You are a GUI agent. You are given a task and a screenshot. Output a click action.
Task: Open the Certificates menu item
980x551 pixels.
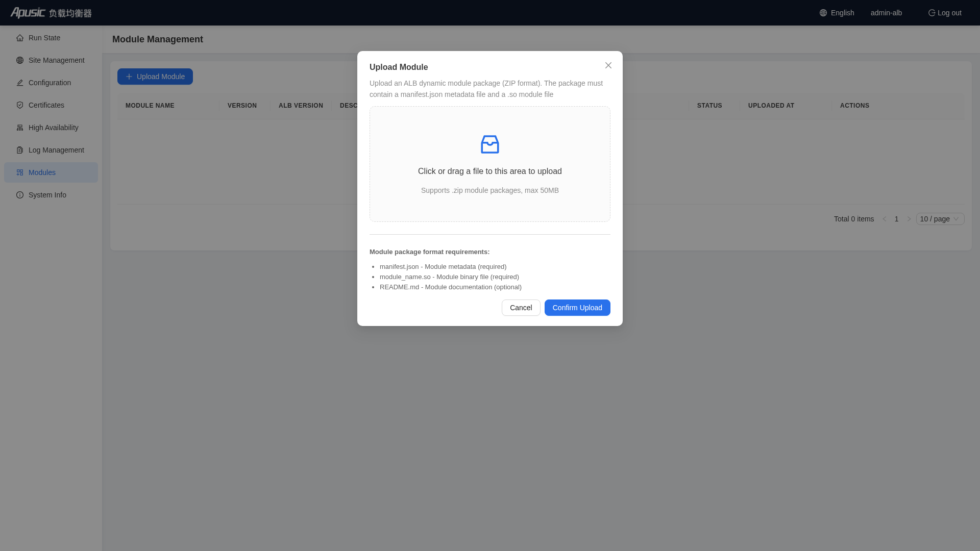click(x=51, y=105)
